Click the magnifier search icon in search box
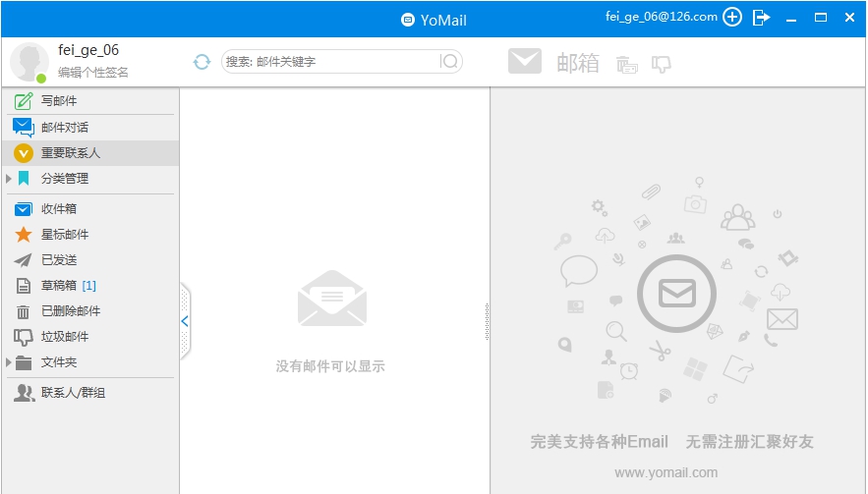Screen dimensions: 868x494 tap(449, 61)
